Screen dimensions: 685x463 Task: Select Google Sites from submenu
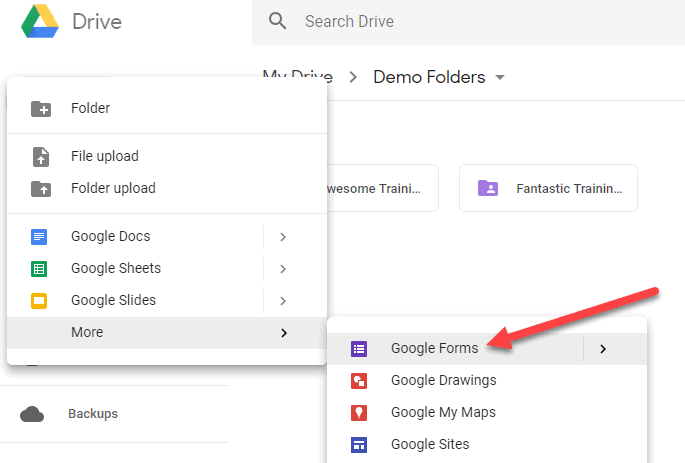click(487, 444)
